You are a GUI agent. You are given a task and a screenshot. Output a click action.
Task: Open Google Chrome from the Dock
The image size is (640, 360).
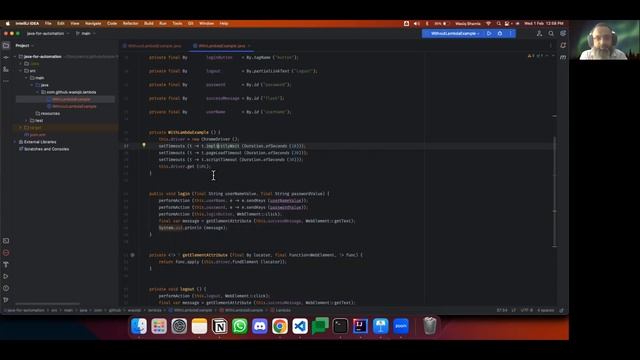(x=280, y=326)
